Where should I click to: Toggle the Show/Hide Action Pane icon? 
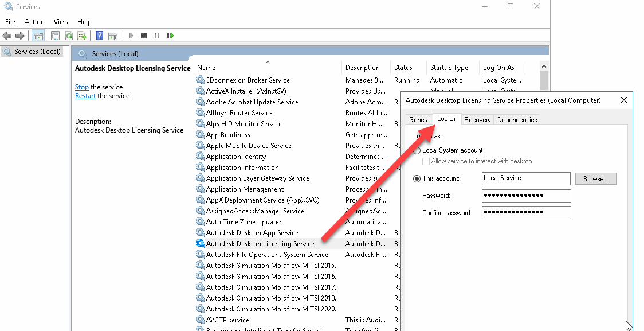pyautogui.click(x=113, y=36)
